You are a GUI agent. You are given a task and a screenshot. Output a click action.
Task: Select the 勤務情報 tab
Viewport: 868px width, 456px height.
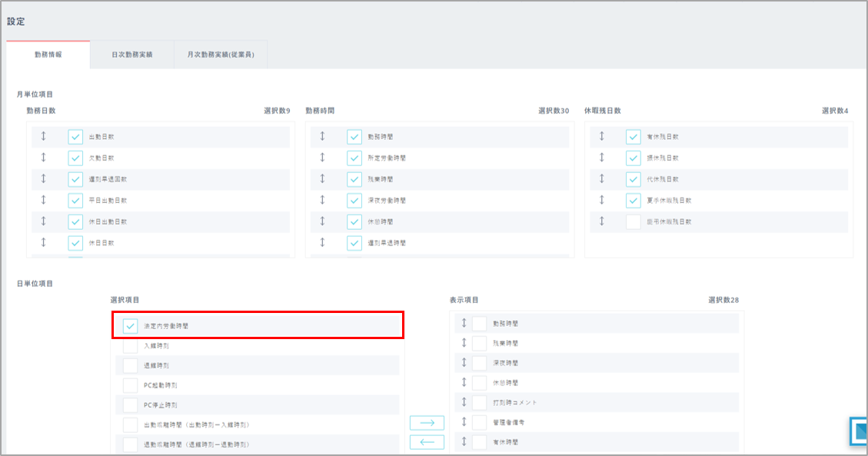coord(48,55)
